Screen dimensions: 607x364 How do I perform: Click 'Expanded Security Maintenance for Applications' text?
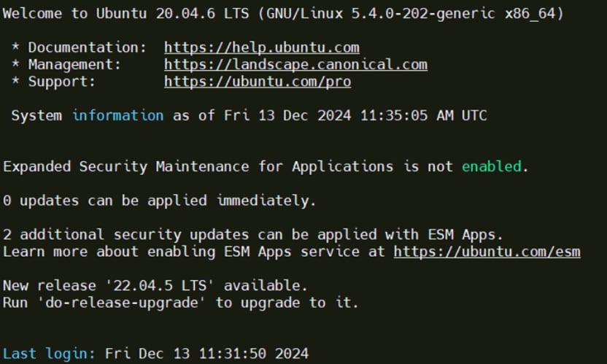coord(198,166)
